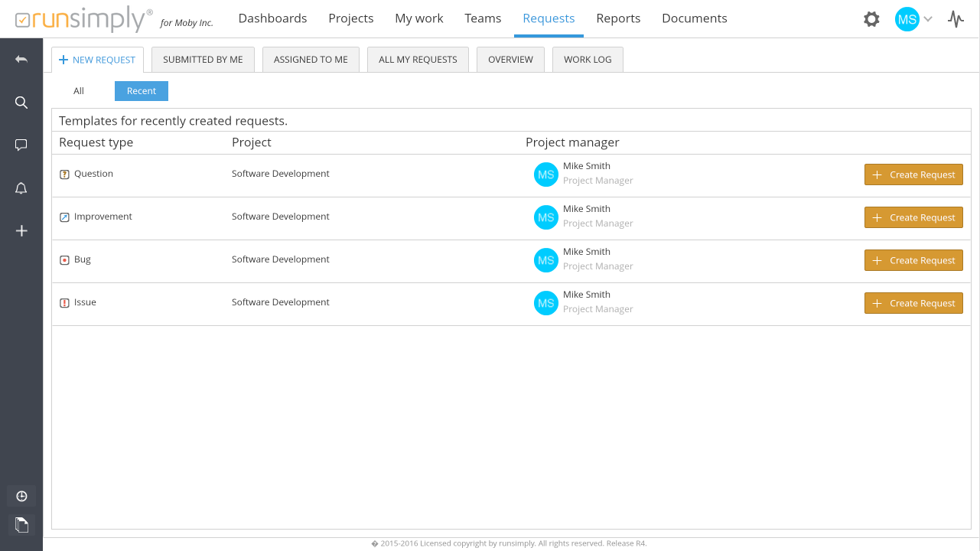Switch to the All templates filter

(x=79, y=91)
